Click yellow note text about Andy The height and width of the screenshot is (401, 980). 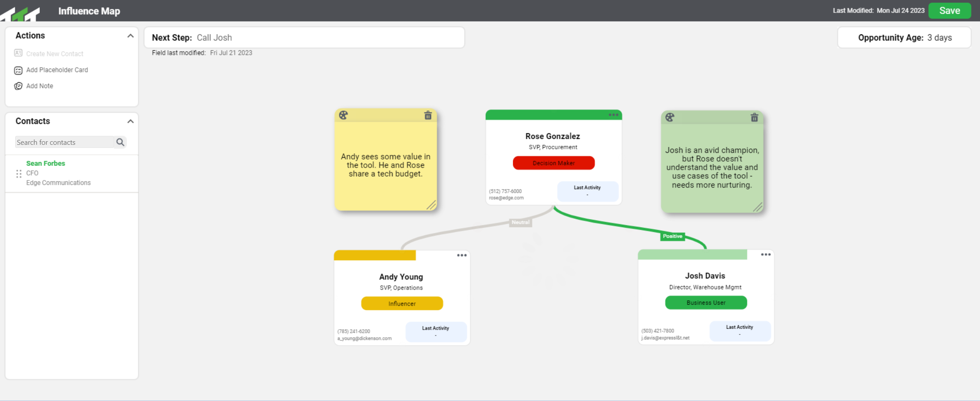pos(385,165)
